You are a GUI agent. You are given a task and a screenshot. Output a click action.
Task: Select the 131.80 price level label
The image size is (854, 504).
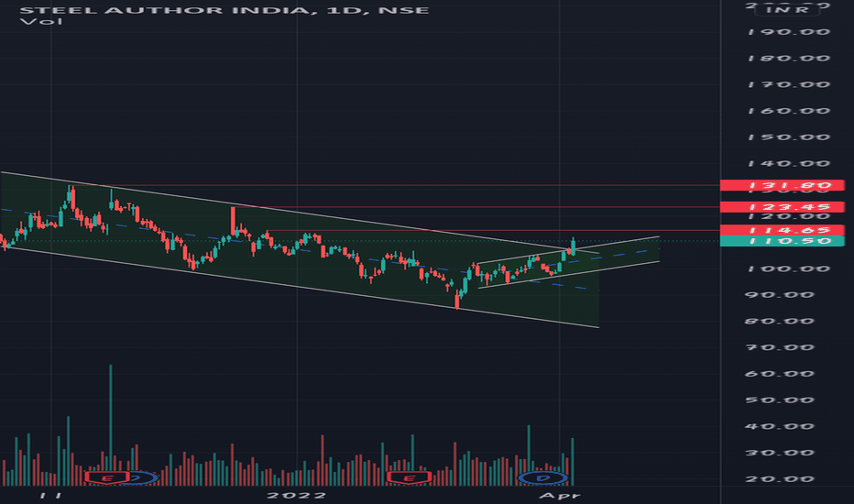point(783,185)
